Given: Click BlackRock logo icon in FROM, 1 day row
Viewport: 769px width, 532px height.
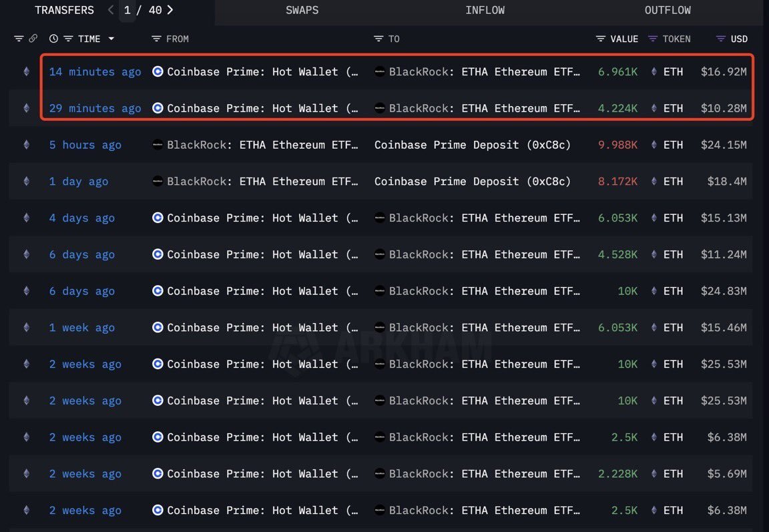Looking at the screenshot, I should tap(158, 182).
